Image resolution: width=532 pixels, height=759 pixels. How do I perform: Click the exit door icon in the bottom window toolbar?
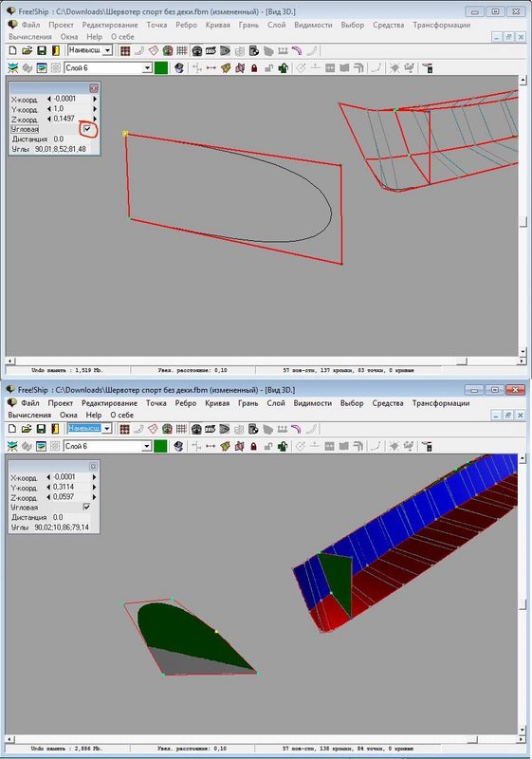coord(55,429)
